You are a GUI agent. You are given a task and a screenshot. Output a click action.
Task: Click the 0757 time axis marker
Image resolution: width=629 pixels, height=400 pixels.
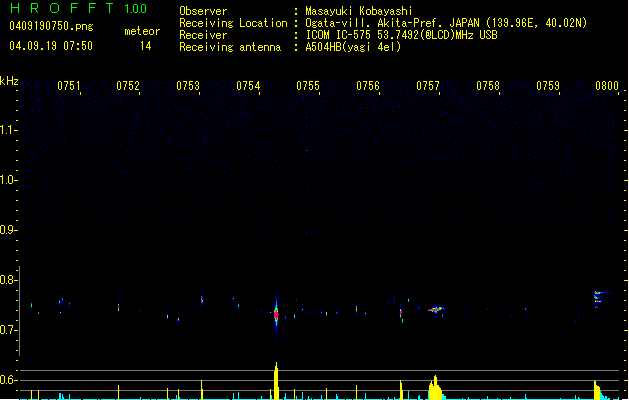tap(428, 86)
